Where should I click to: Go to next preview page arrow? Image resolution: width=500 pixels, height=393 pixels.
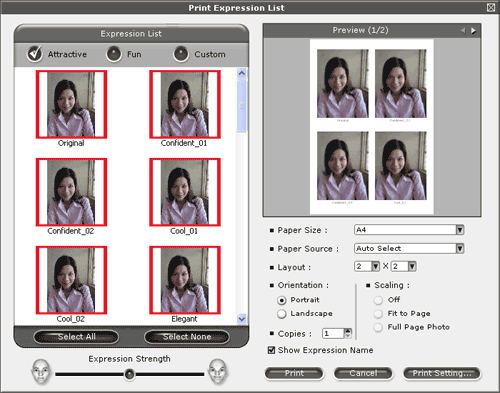click(x=473, y=31)
